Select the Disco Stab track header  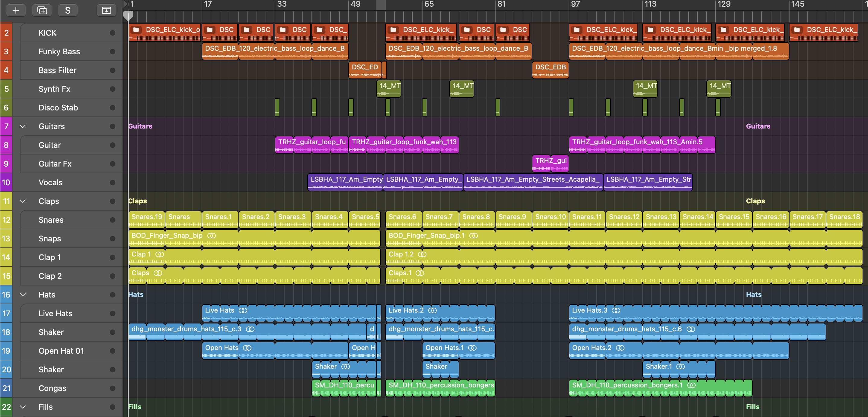(58, 108)
